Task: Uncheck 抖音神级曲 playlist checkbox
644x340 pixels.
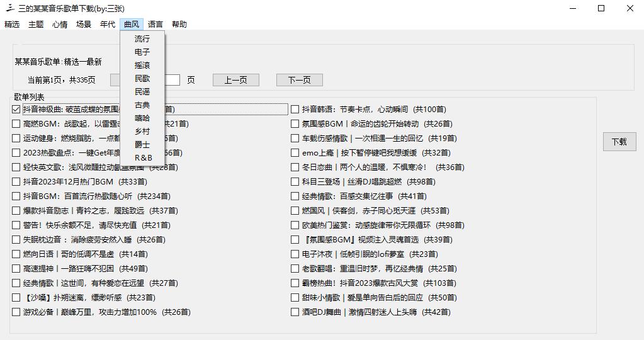Action: click(x=16, y=109)
